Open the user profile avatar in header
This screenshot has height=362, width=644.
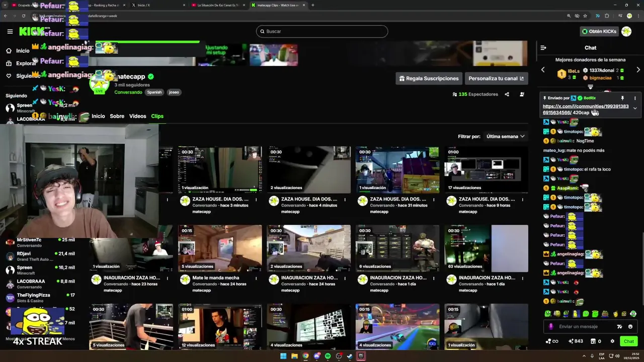(626, 31)
